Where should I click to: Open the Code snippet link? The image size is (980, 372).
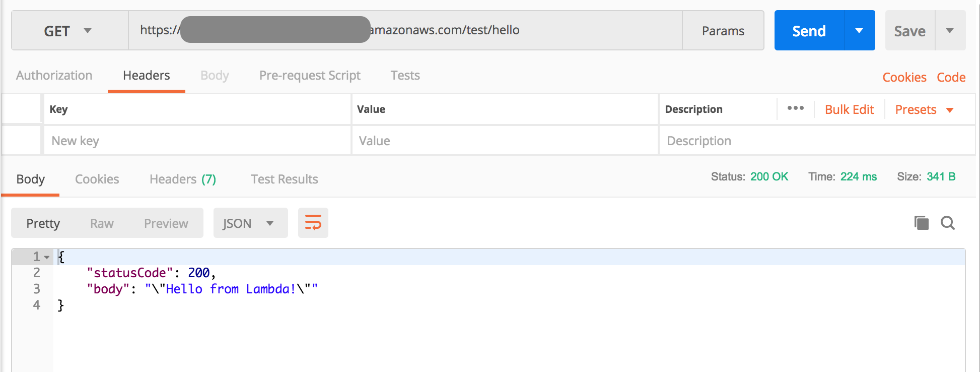[x=951, y=77]
